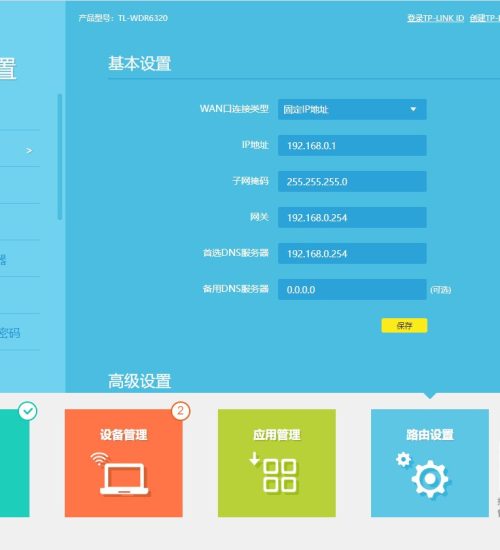Click the 子网掩码 field 255.255.255.0

352,181
